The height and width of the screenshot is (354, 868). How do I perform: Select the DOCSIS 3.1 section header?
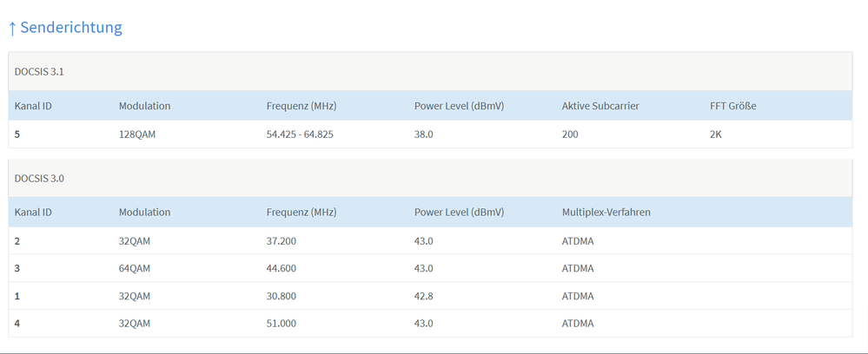(x=39, y=72)
